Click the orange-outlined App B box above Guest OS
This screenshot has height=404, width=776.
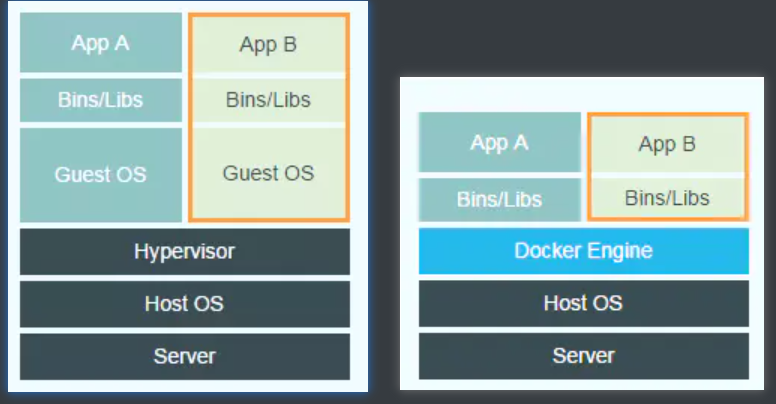click(x=268, y=45)
